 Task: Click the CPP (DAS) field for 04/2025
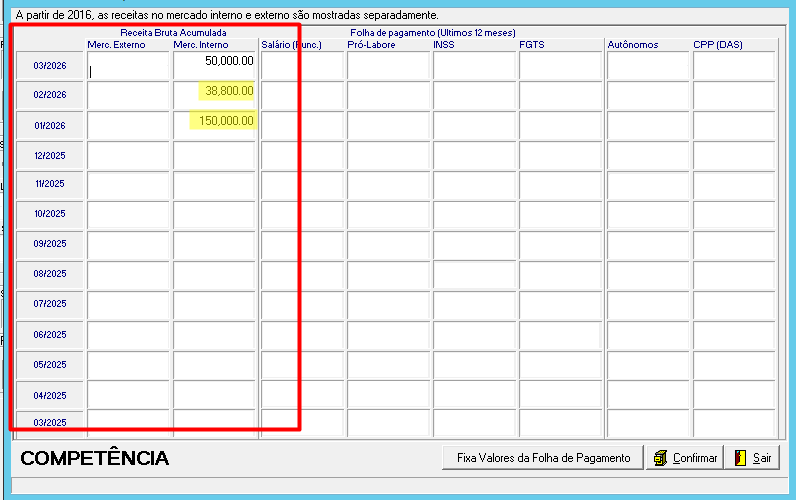click(734, 395)
